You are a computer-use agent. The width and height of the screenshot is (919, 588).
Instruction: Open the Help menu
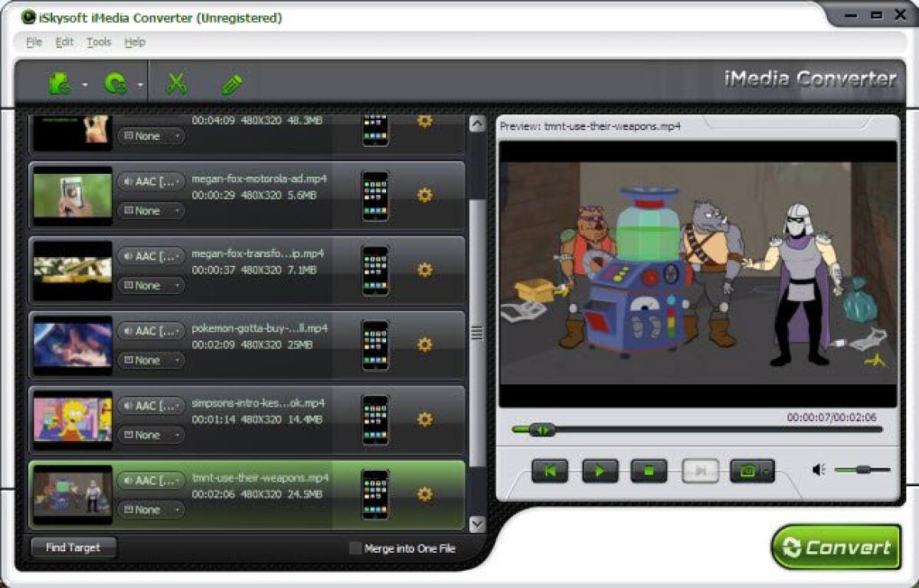(x=135, y=42)
